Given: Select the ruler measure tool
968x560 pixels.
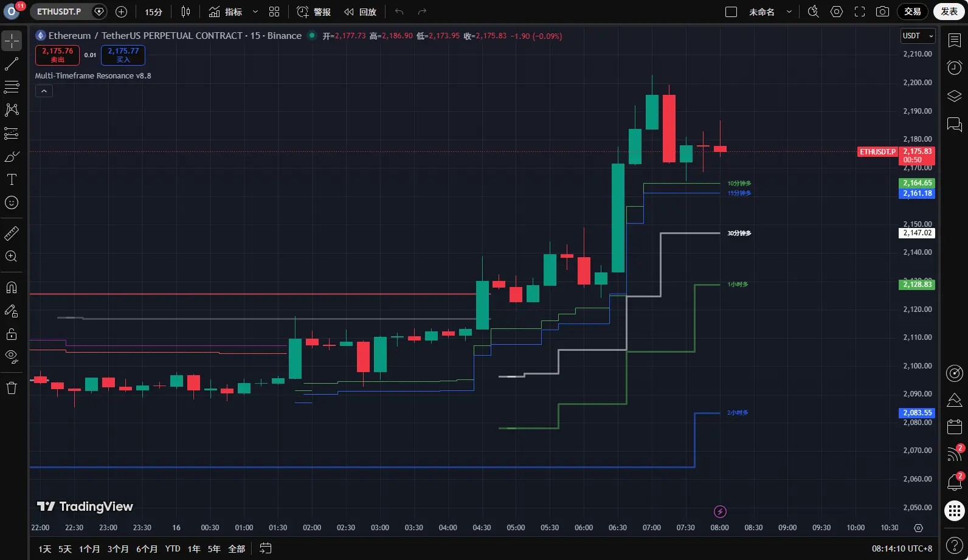Looking at the screenshot, I should click(x=12, y=233).
